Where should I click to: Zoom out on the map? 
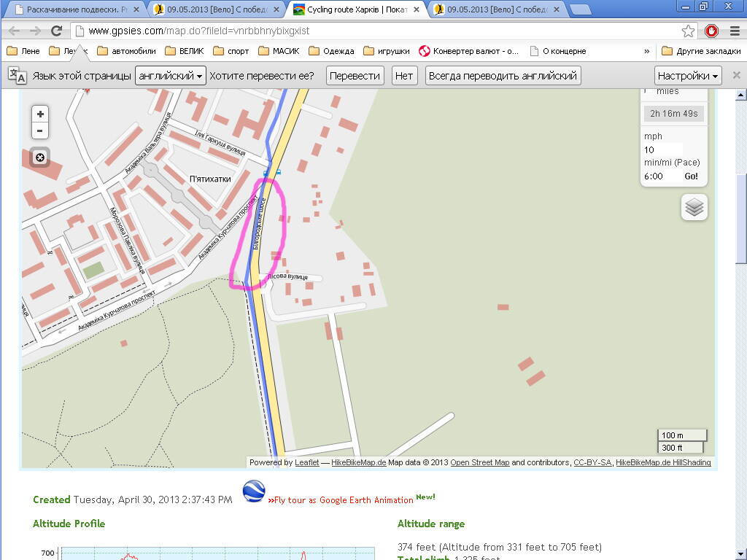click(x=40, y=131)
